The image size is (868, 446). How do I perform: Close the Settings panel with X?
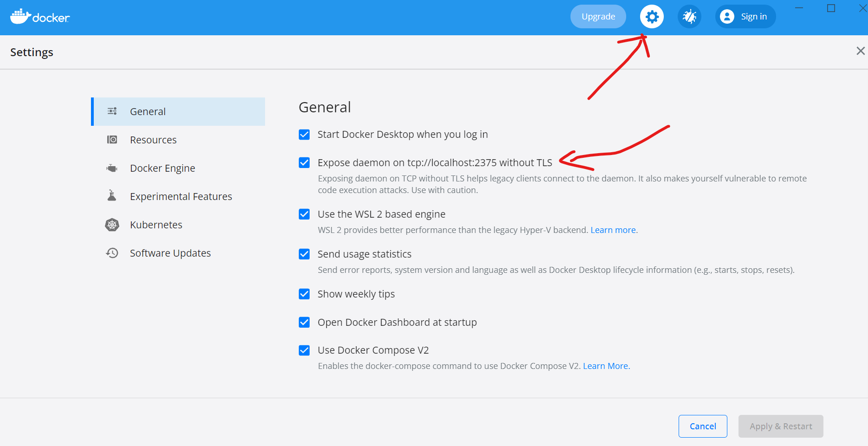point(861,51)
